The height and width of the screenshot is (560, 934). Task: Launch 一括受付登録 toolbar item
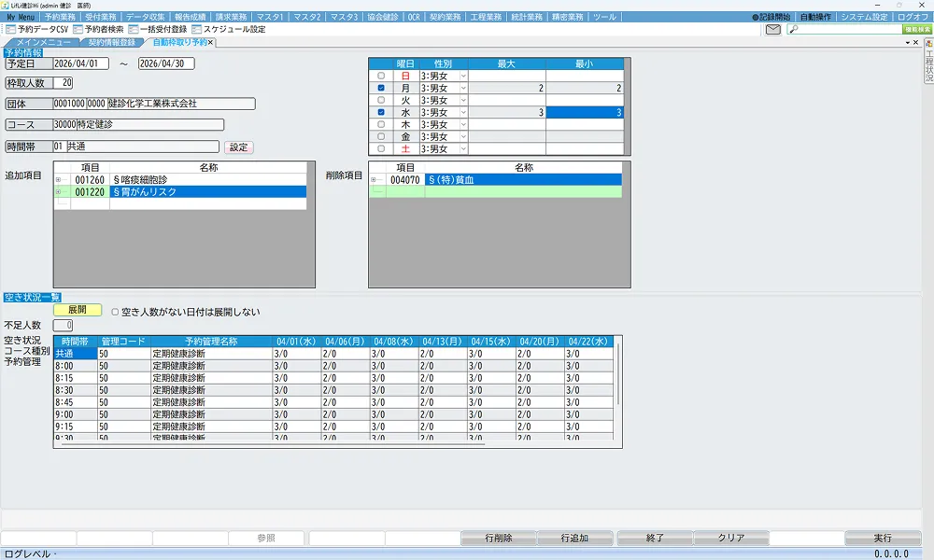pos(158,29)
